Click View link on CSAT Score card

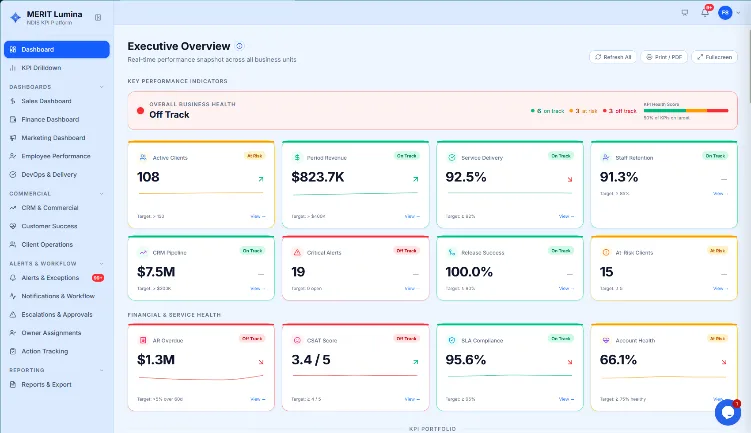[412, 399]
